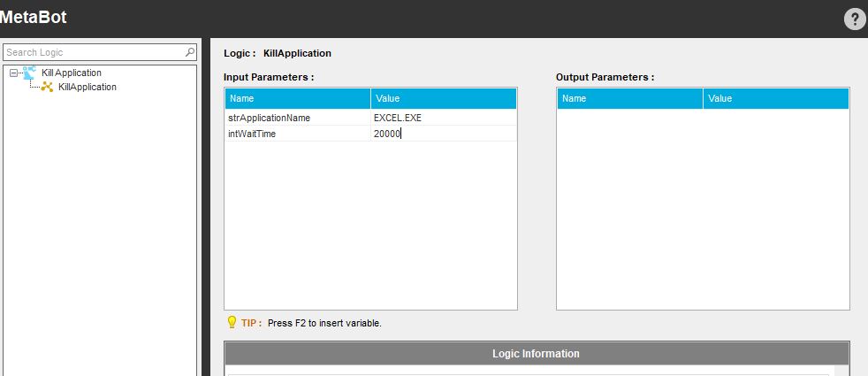Collapse the Kill Application tree node
Image resolution: width=868 pixels, height=376 pixels.
coord(13,73)
